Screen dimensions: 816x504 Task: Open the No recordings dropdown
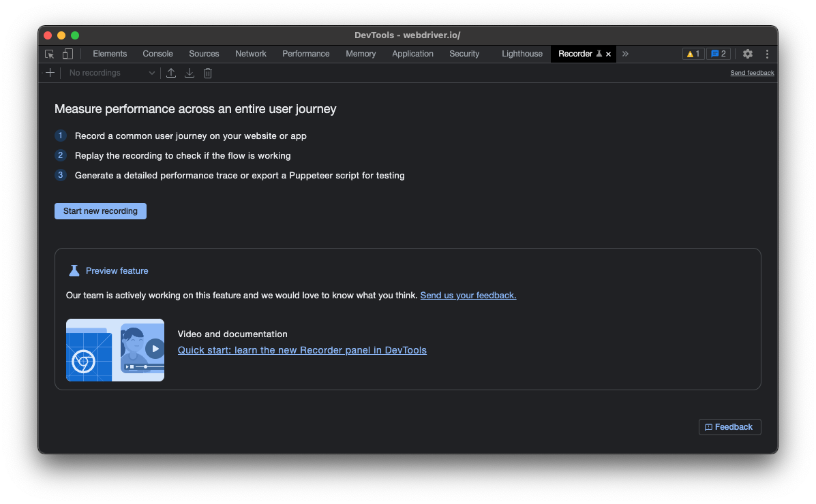pyautogui.click(x=112, y=73)
